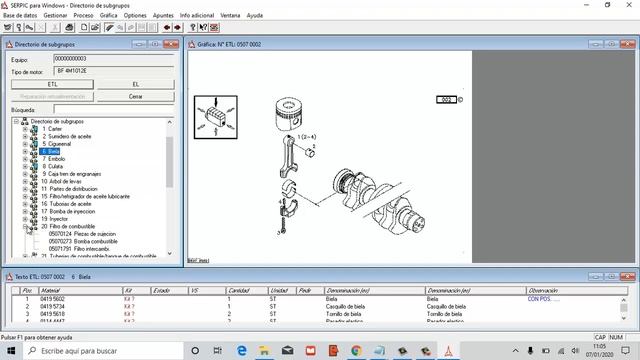Click the Equipo field
The image size is (640, 360).
point(114,59)
